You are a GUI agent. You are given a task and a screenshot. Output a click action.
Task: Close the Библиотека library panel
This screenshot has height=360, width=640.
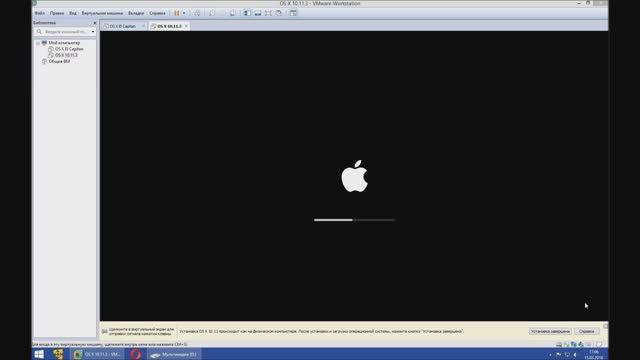tap(95, 23)
